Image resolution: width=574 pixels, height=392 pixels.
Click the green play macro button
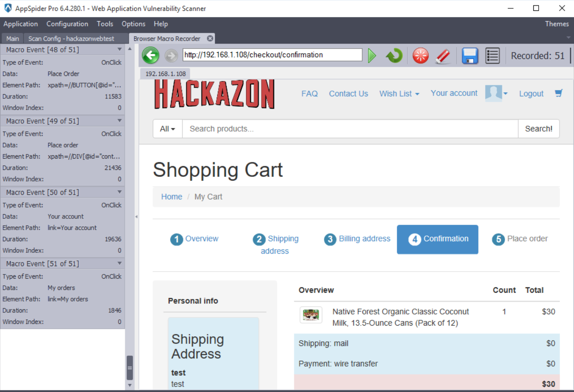point(372,55)
